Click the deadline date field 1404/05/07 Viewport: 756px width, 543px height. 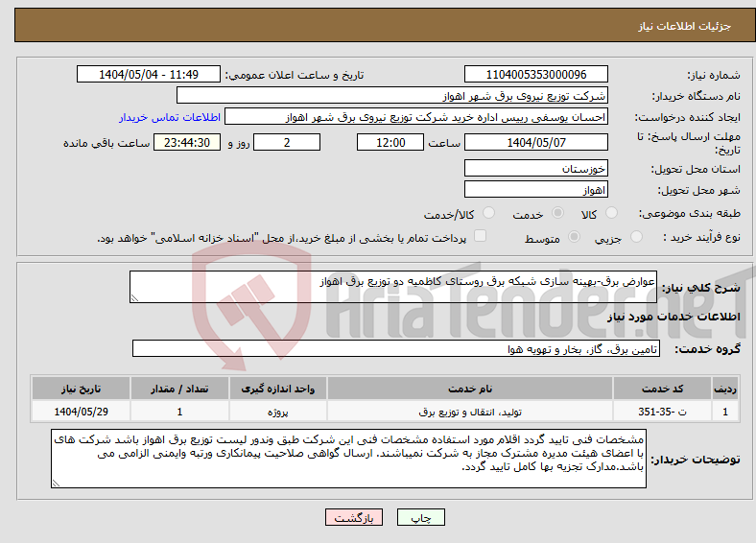pos(536,142)
